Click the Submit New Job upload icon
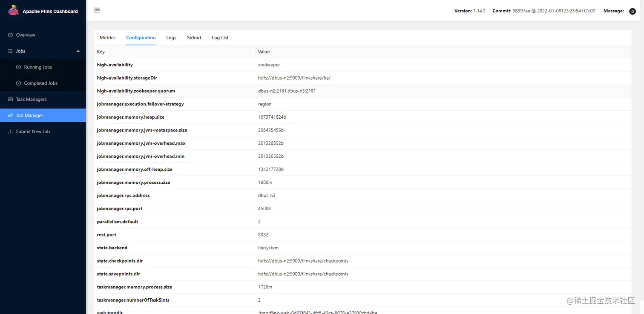Screen dimensions: 644x314 (x=11, y=131)
